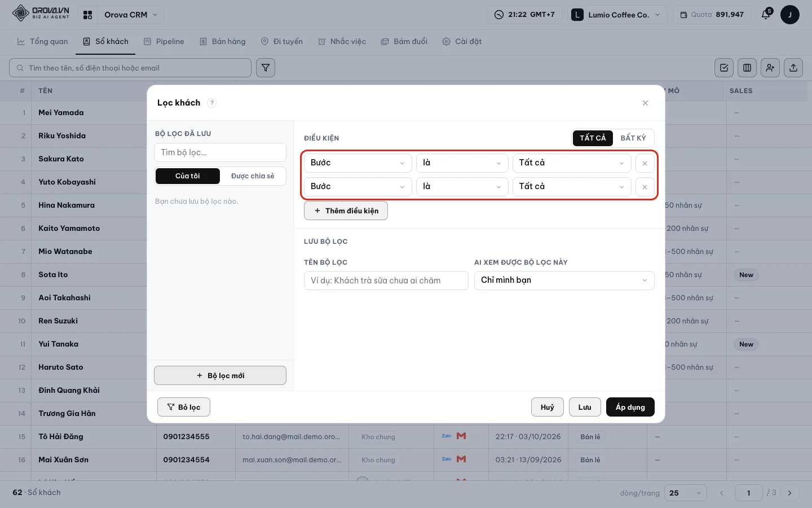Viewport: 812px width, 508px height.
Task: Open second row's Tất cả value dropdown
Action: tap(572, 187)
